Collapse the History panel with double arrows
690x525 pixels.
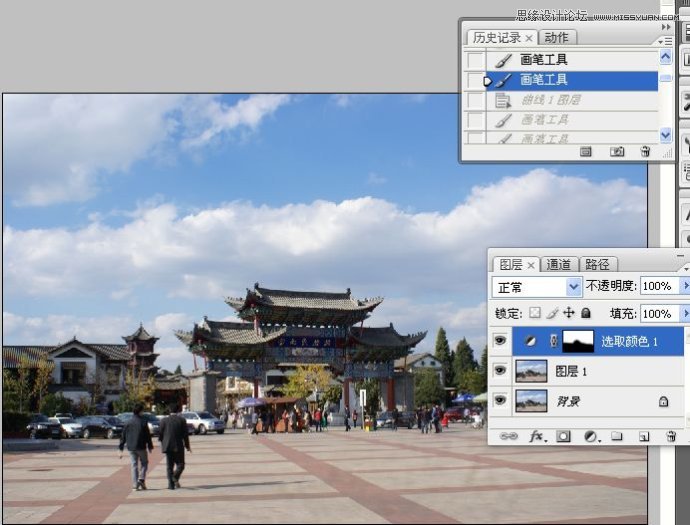pos(666,27)
